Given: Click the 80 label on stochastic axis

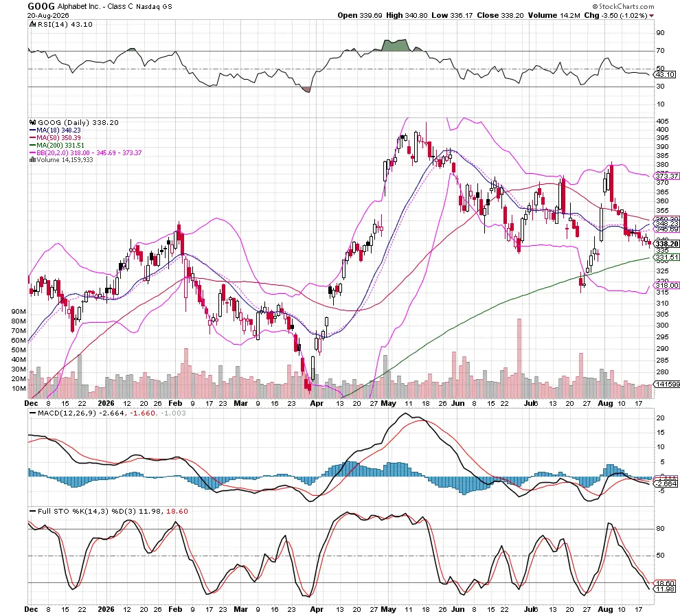Looking at the screenshot, I should (661, 528).
